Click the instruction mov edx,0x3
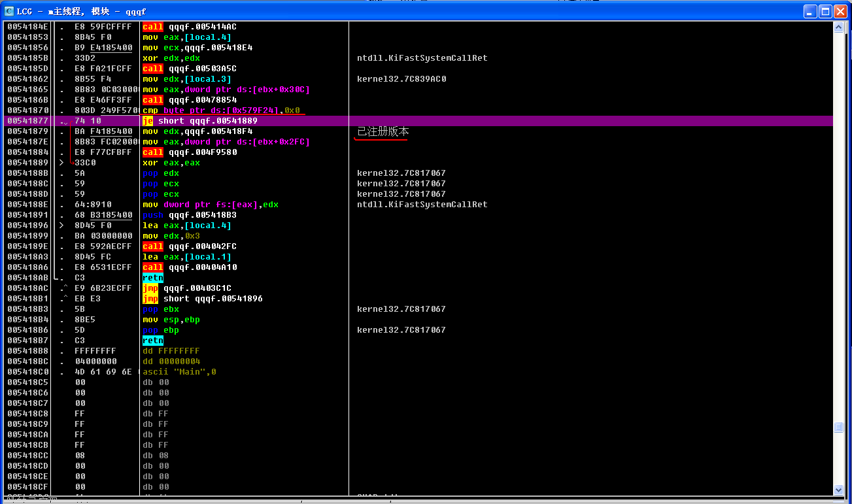This screenshot has width=852, height=504. coord(171,236)
